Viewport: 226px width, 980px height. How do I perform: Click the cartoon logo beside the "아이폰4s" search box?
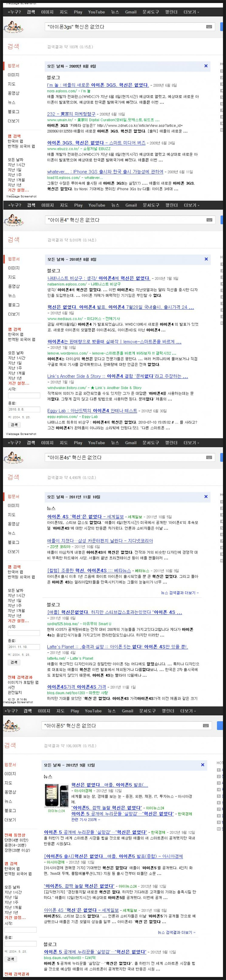(13, 457)
